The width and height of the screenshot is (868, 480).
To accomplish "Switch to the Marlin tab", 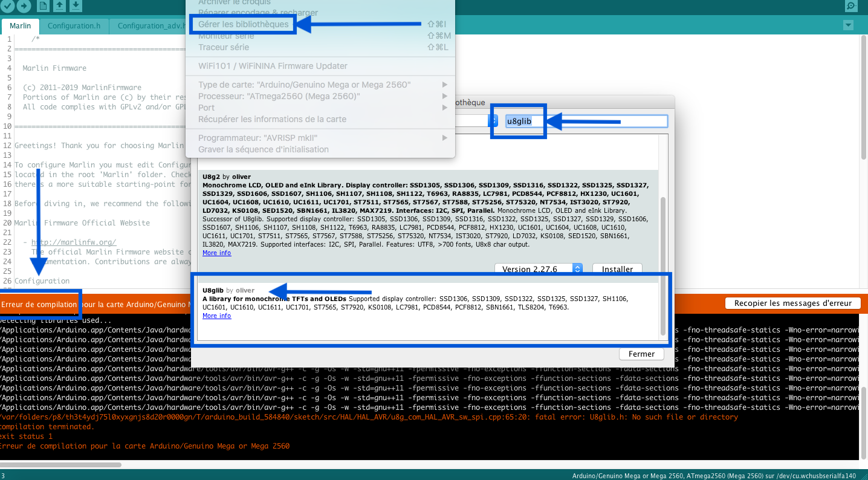I will click(21, 26).
